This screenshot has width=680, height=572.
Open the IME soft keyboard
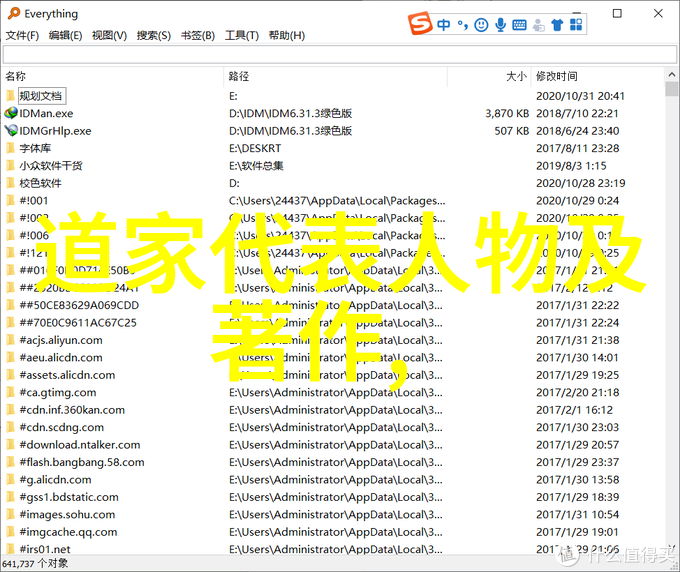coord(521,24)
